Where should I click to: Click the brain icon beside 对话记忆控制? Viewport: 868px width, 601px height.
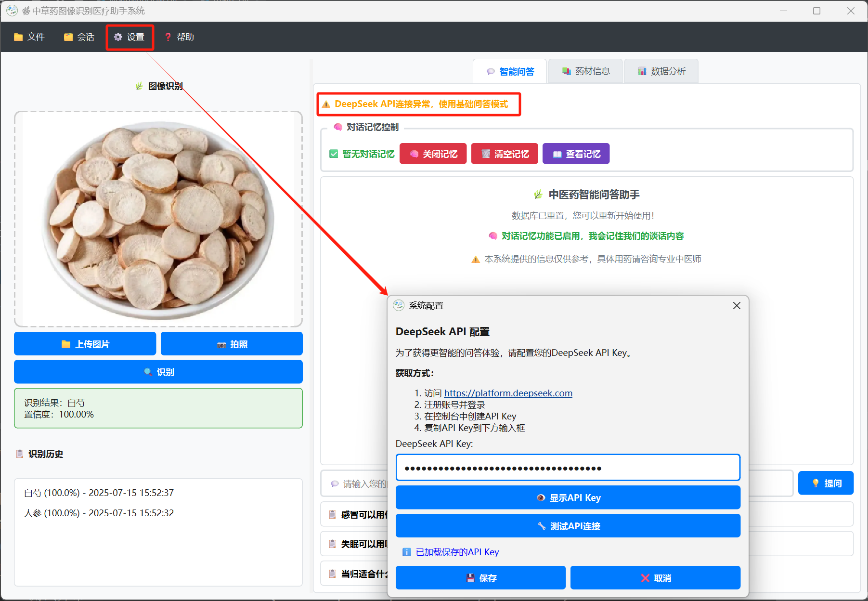[338, 127]
